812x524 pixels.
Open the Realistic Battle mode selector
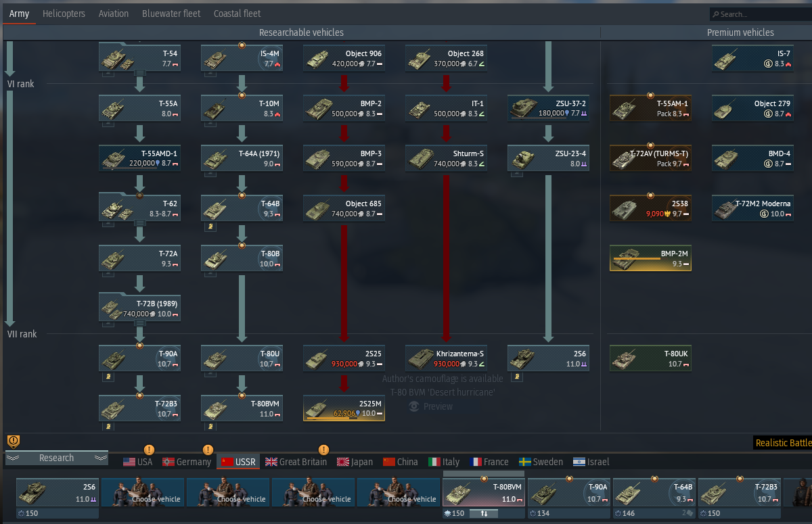[783, 443]
